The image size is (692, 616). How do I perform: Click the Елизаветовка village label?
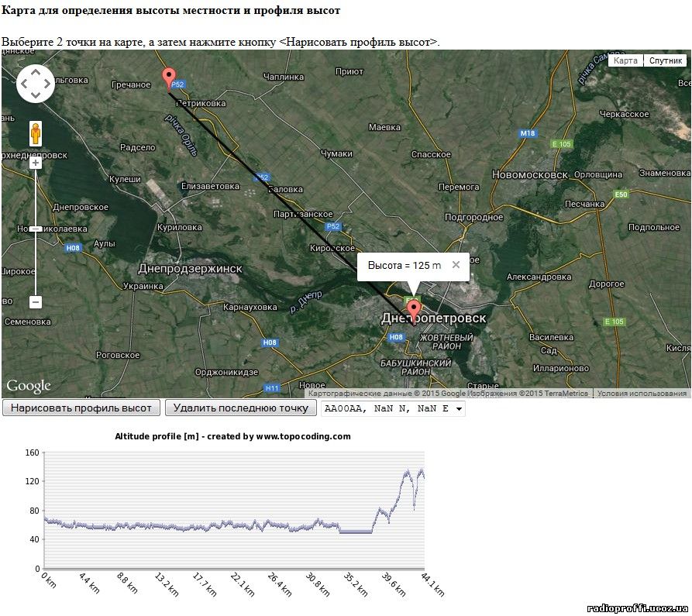click(x=210, y=186)
